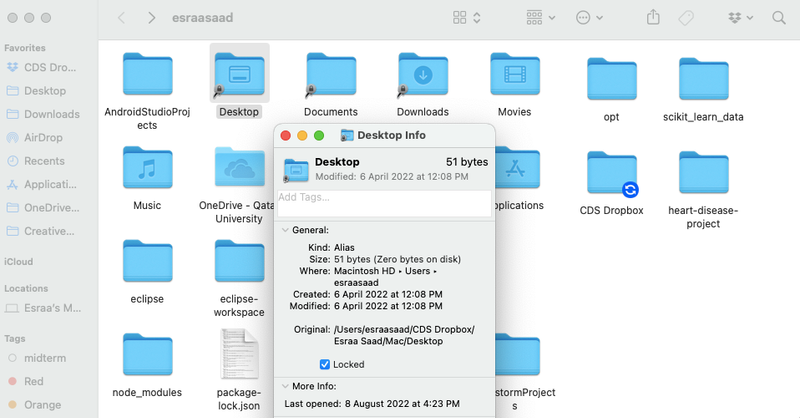
Task: Click the original path text in Desktop Info
Action: click(404, 335)
